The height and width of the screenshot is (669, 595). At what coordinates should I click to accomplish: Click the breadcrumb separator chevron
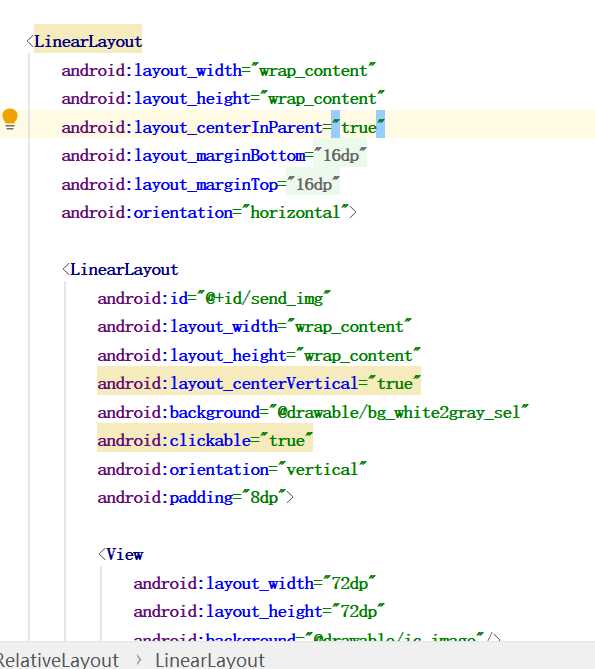[138, 660]
